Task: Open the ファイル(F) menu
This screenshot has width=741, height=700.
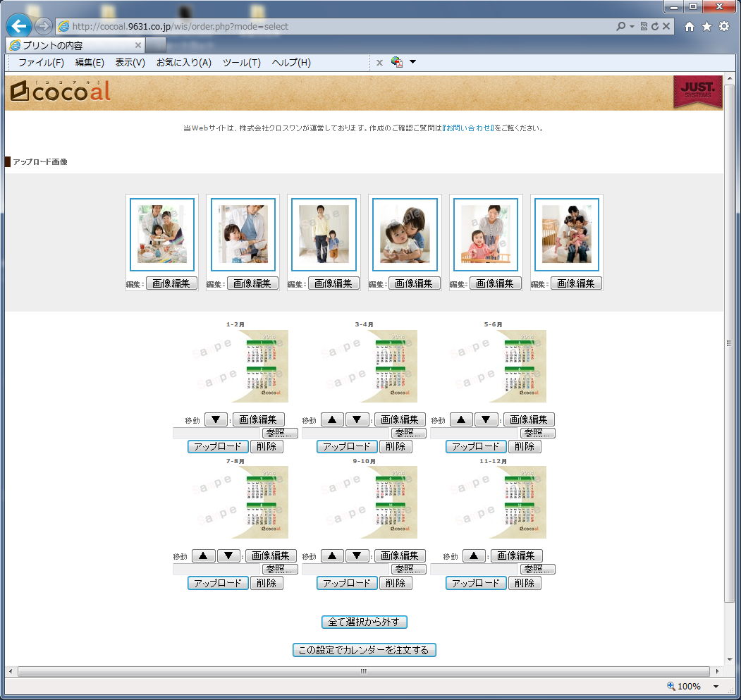Action: pos(41,63)
